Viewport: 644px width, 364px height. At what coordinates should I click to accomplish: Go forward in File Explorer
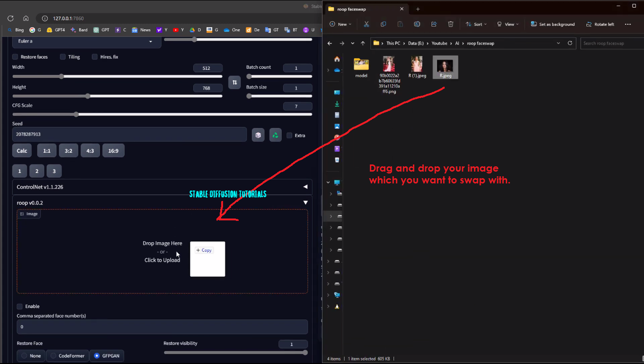click(342, 43)
